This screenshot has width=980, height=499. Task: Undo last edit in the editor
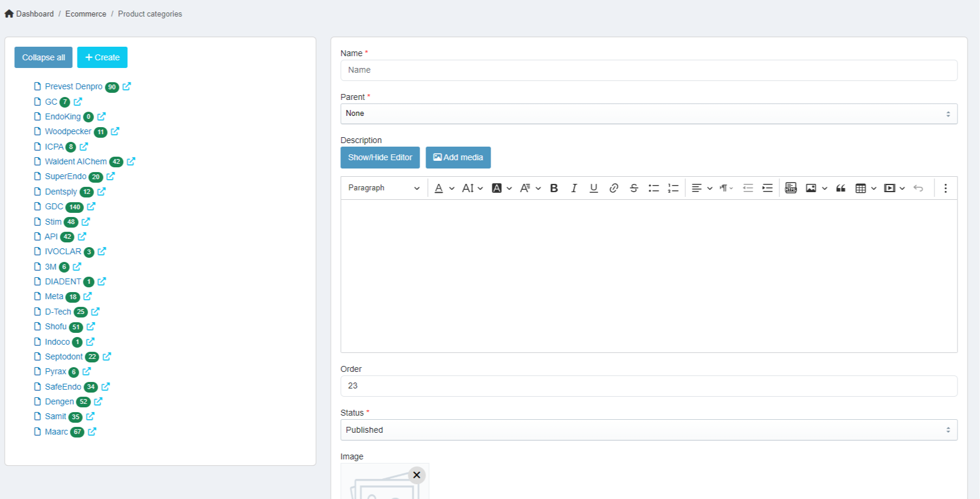click(x=918, y=188)
